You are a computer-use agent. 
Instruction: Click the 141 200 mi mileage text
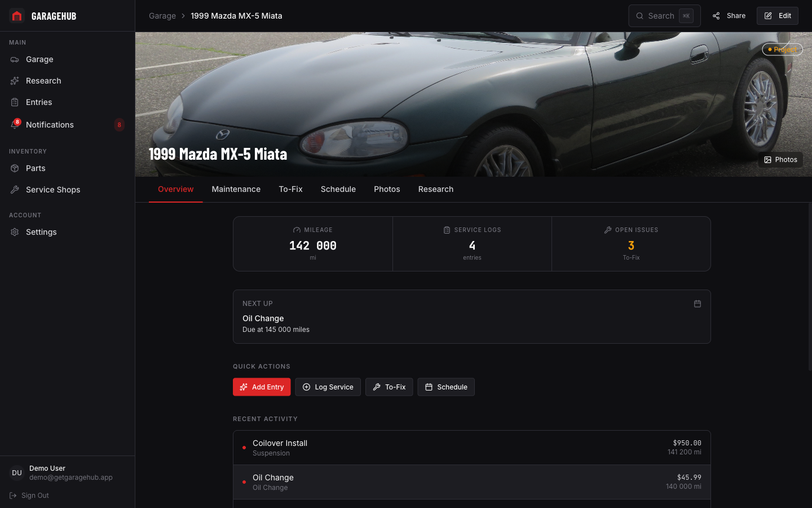685,452
